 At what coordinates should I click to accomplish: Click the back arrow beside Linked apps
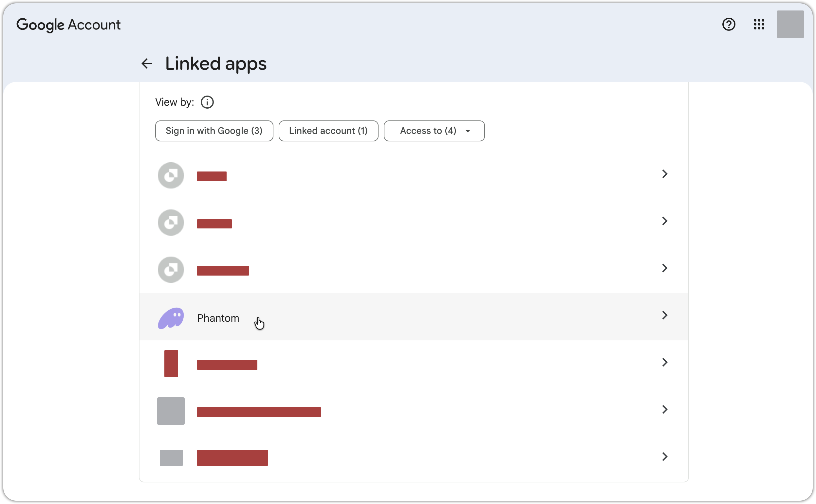pyautogui.click(x=147, y=63)
